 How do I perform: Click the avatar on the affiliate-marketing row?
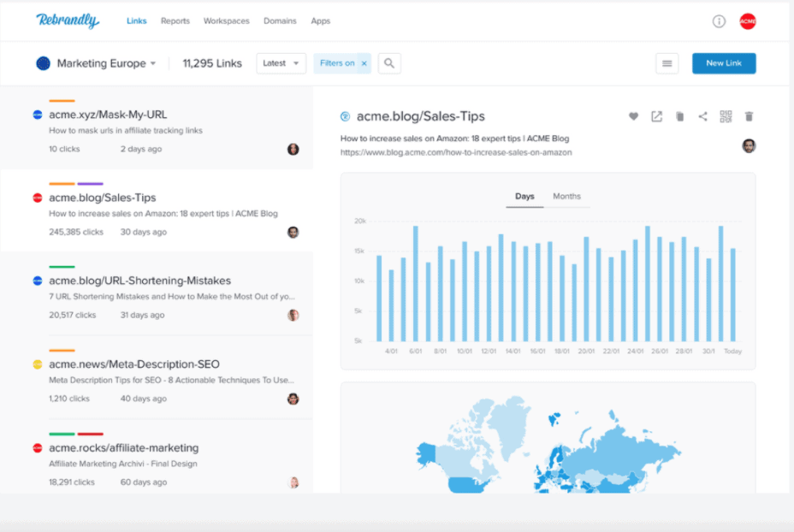coord(293,482)
